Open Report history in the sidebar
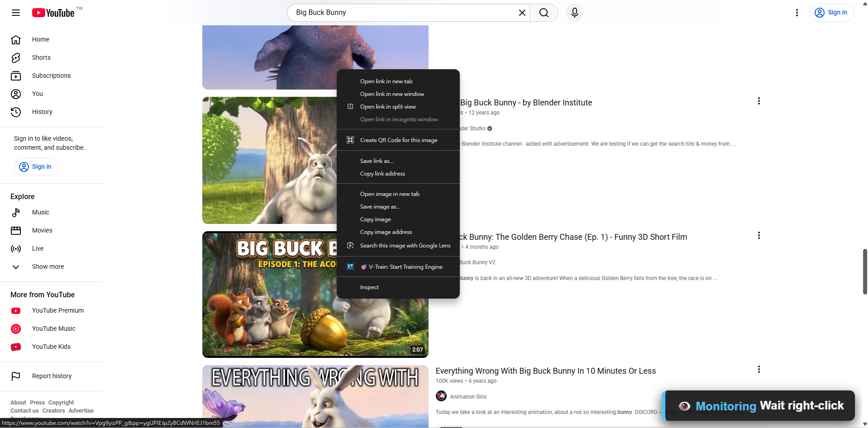 pos(52,376)
